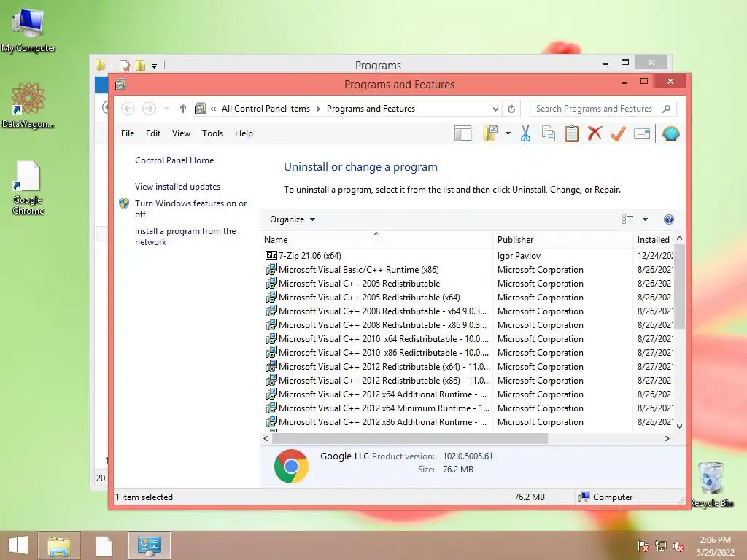Click the Cut scissors icon
Screen dimensions: 747x560
[525, 134]
